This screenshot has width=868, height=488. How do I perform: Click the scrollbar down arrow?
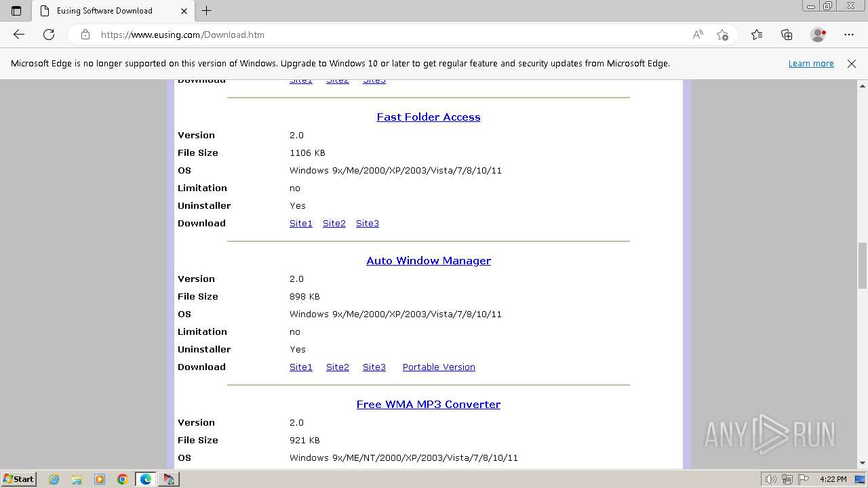pos(863,463)
